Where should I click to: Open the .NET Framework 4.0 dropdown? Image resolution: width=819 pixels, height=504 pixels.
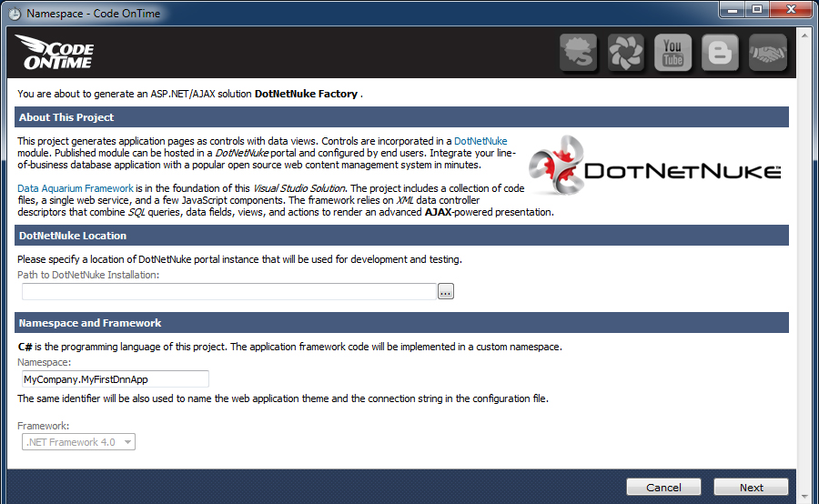(78, 442)
